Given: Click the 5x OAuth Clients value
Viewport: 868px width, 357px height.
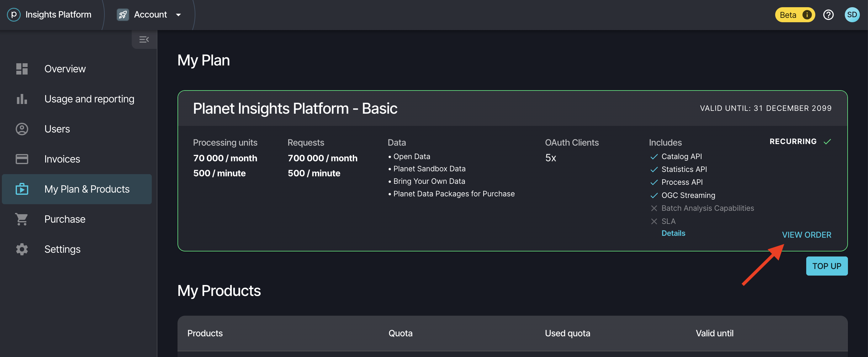Looking at the screenshot, I should [x=551, y=158].
